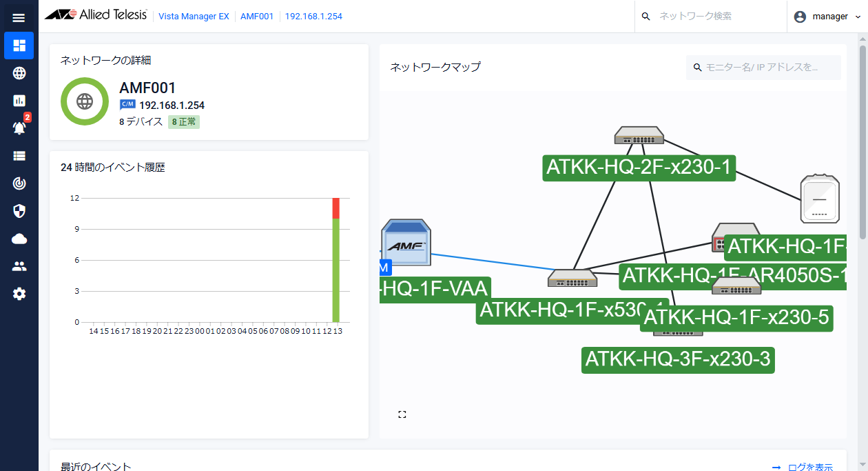Open the globe network icon in the sidebar
868x471 pixels.
(x=19, y=73)
